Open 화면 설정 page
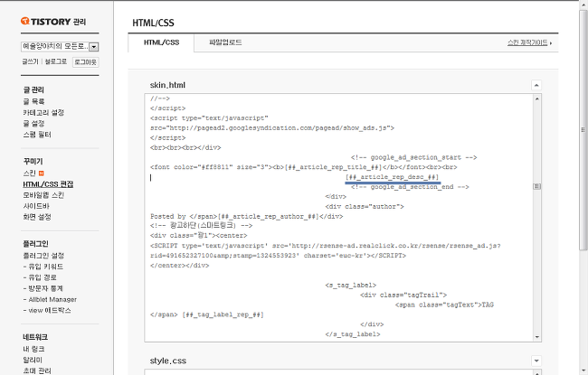Image resolution: width=588 pixels, height=375 pixels. coord(37,217)
